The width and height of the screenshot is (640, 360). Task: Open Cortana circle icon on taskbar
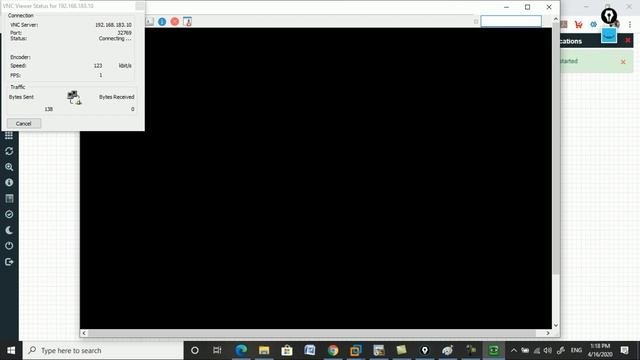tap(195, 350)
